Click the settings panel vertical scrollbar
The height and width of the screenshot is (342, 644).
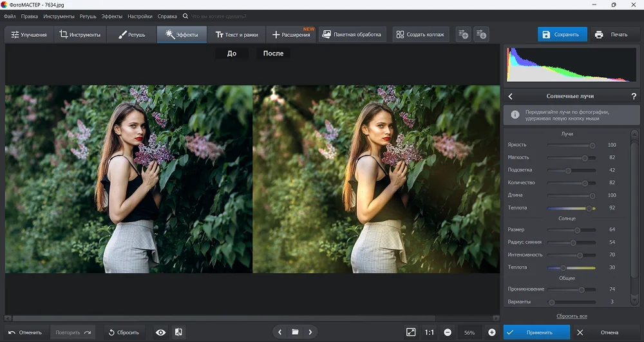(634, 218)
